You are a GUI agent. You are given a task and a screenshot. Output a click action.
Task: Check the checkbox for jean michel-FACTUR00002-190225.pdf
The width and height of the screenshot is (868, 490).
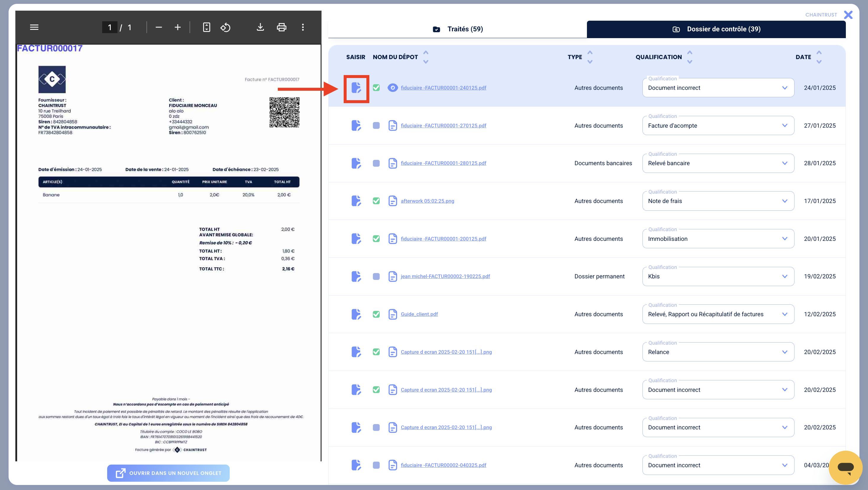[x=376, y=277]
